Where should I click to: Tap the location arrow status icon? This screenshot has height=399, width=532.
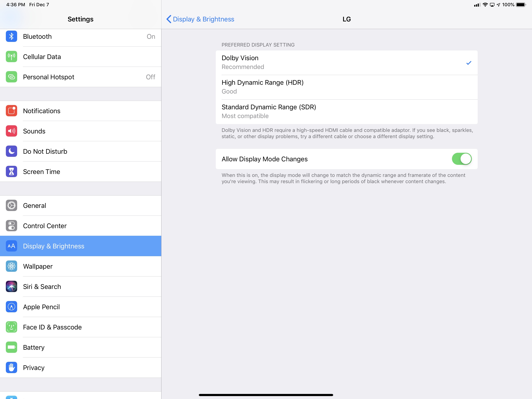coord(498,5)
